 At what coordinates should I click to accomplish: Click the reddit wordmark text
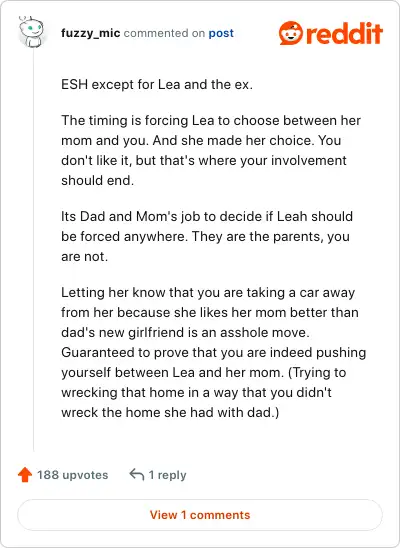click(344, 33)
